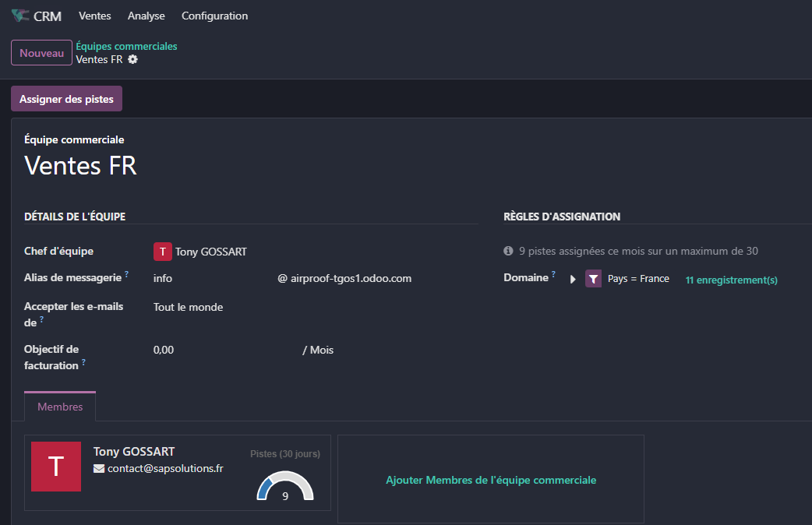812x525 pixels.
Task: Open the Configuration menu
Action: coord(214,16)
